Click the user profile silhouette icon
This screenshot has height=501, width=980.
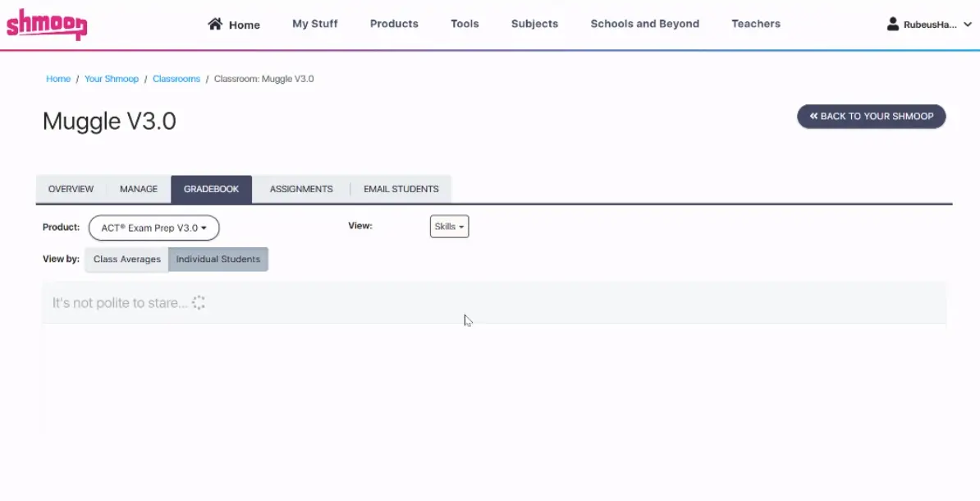click(x=893, y=24)
